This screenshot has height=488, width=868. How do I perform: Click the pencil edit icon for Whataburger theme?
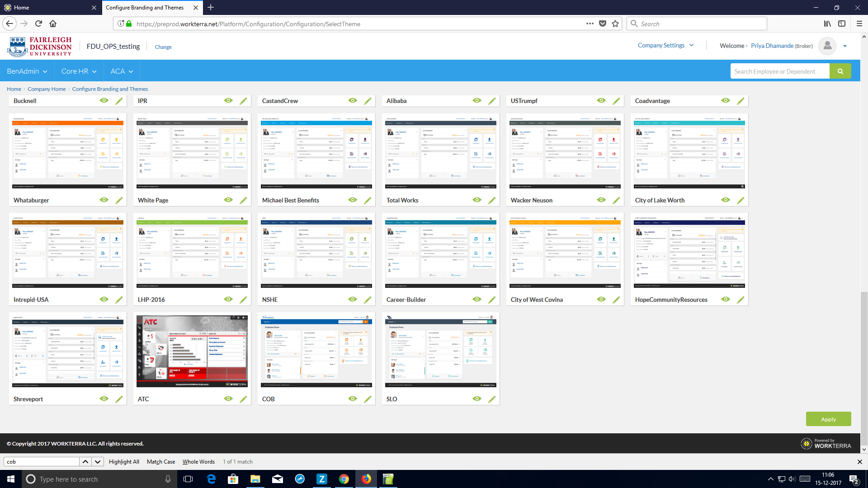pos(119,200)
